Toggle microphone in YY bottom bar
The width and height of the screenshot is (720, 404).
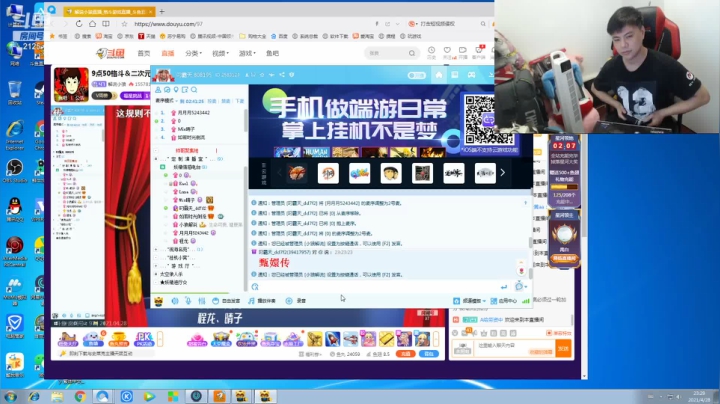pyautogui.click(x=188, y=301)
